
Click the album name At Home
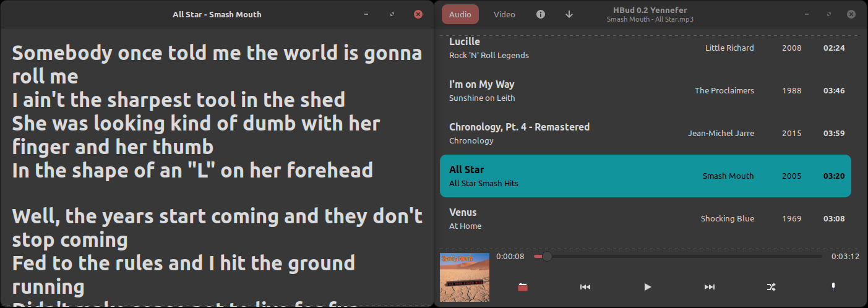(x=465, y=226)
